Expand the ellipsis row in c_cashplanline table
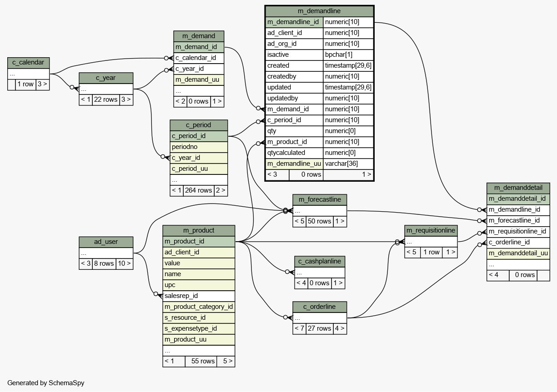The height and width of the screenshot is (392, 557). click(320, 273)
